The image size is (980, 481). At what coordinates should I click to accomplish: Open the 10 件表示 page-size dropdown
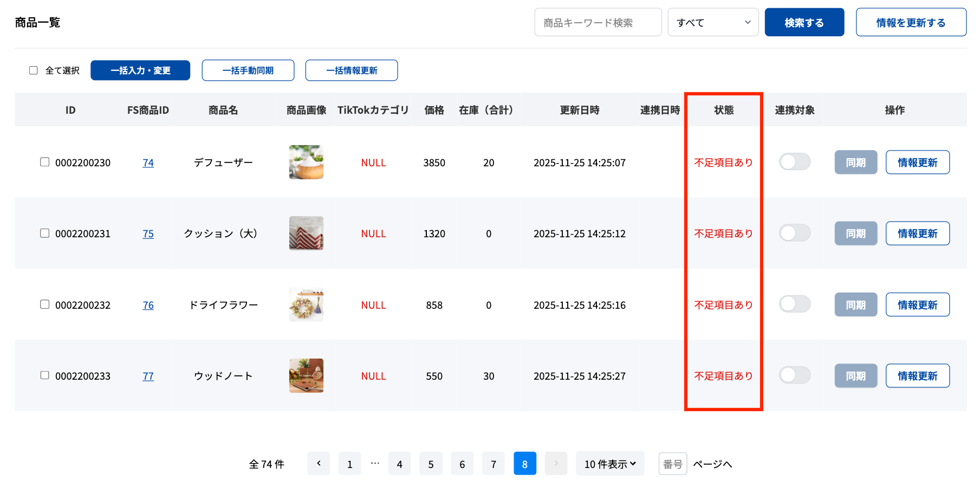click(610, 464)
